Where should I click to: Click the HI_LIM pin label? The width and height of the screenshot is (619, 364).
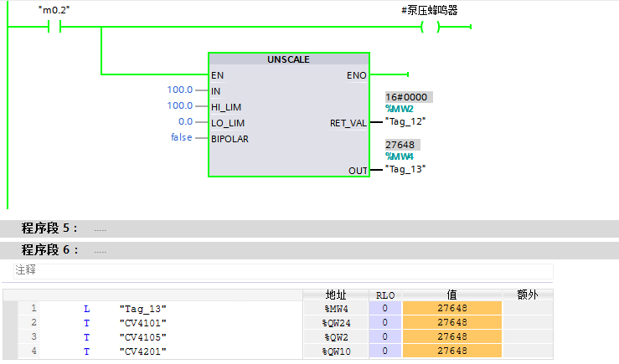coord(226,107)
